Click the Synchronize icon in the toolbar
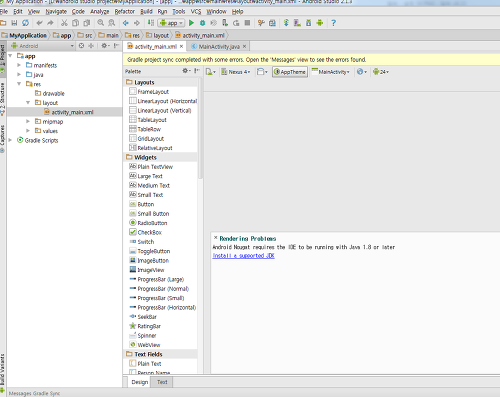 point(25,23)
